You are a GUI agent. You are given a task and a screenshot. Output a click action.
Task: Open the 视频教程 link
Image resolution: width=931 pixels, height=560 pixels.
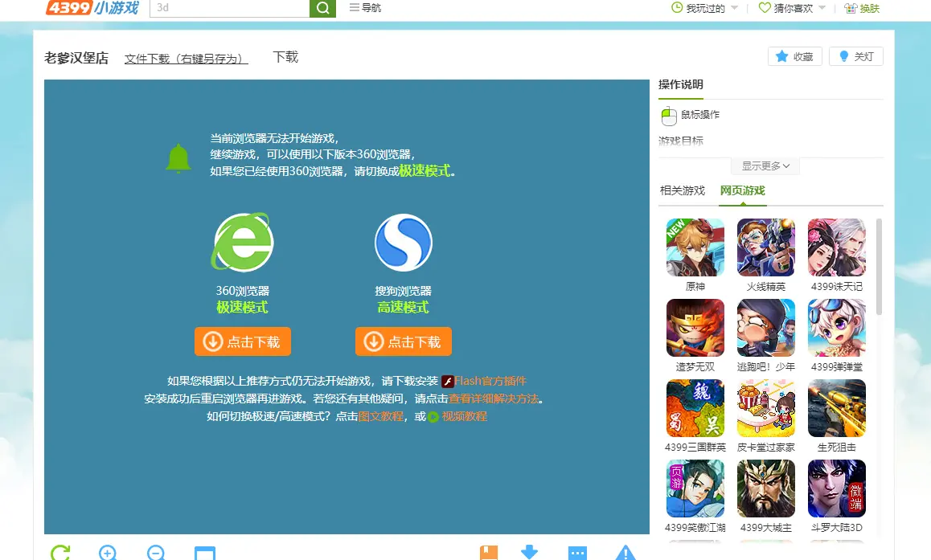click(465, 416)
